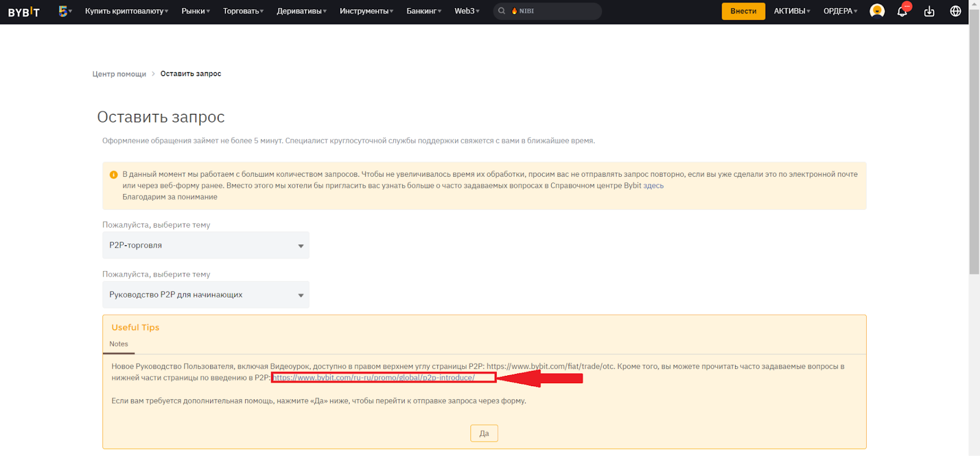Open the P2P-торговля topic dropdown
Screen dimensions: 980x456
tap(206, 245)
